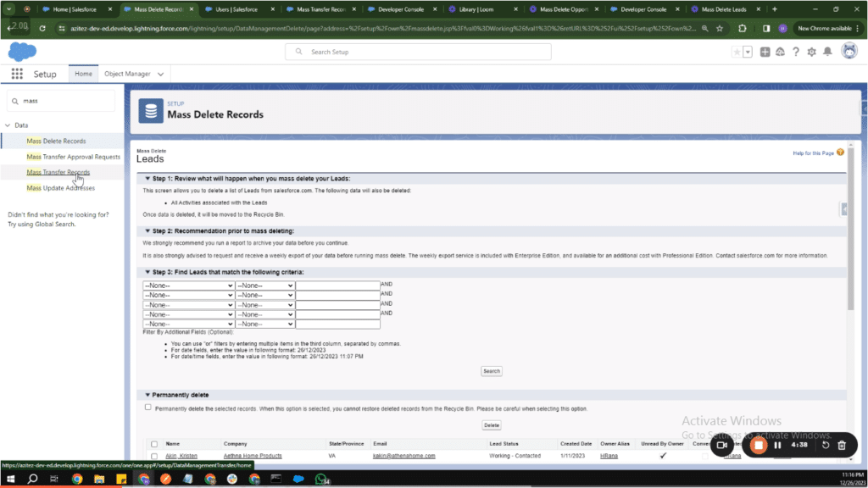Open Mass Transfer Records in sidebar

[58, 172]
